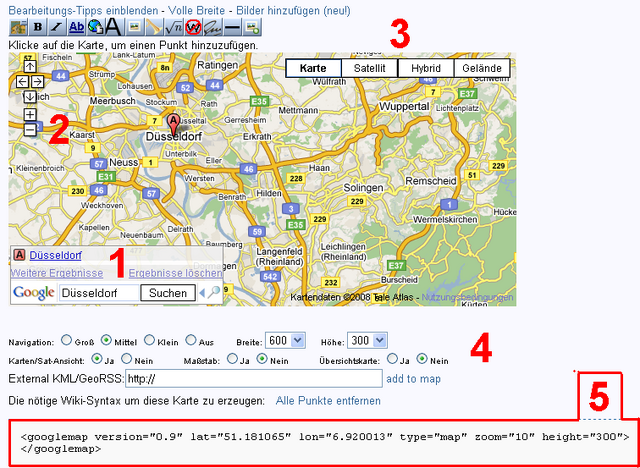This screenshot has height=468, width=640.
Task: Click add images icon with green plus
Action: coord(252,27)
